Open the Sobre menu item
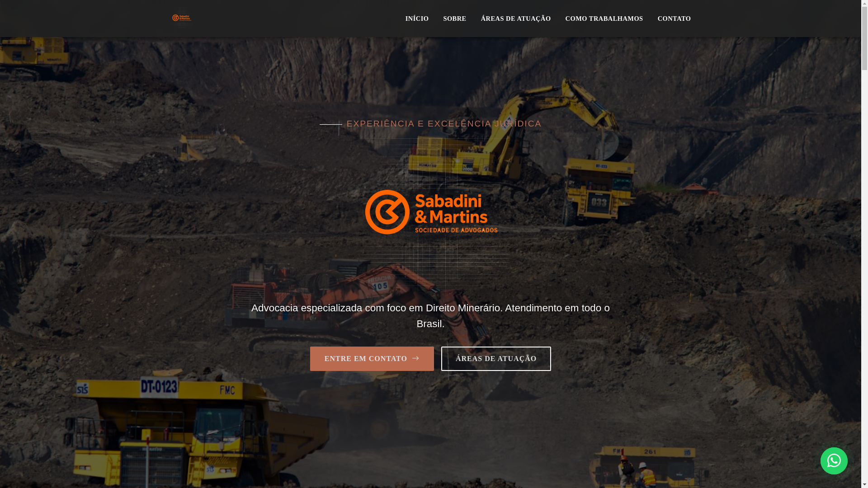Viewport: 868px width, 488px height. tap(454, 19)
